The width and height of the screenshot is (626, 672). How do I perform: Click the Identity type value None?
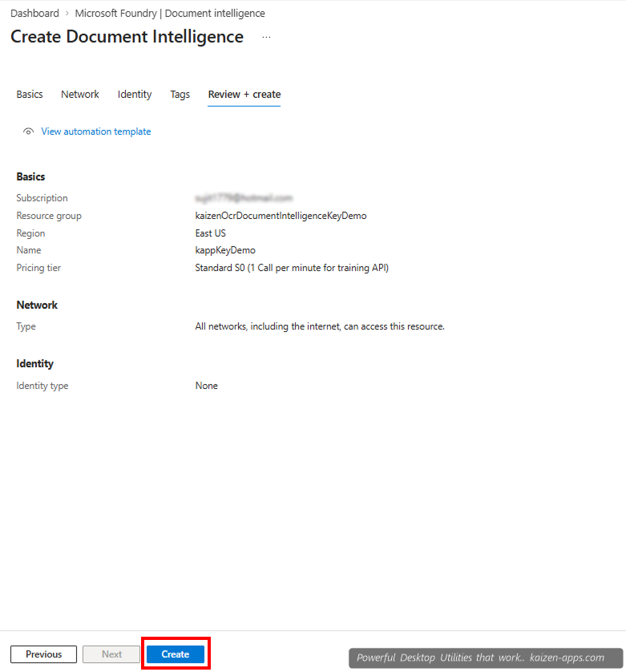(x=207, y=386)
